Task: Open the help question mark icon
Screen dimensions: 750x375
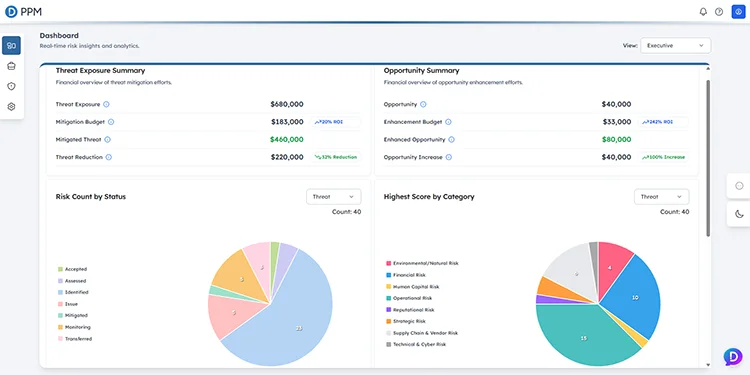Action: point(719,12)
